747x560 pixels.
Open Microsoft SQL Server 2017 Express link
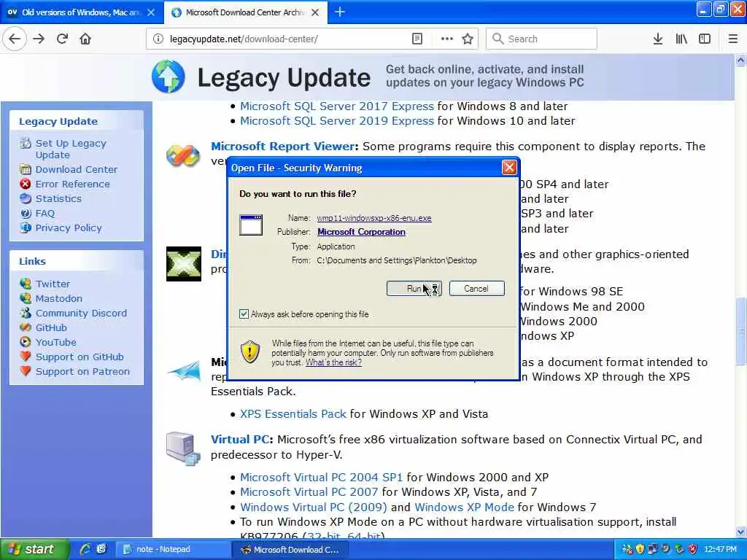tap(337, 106)
